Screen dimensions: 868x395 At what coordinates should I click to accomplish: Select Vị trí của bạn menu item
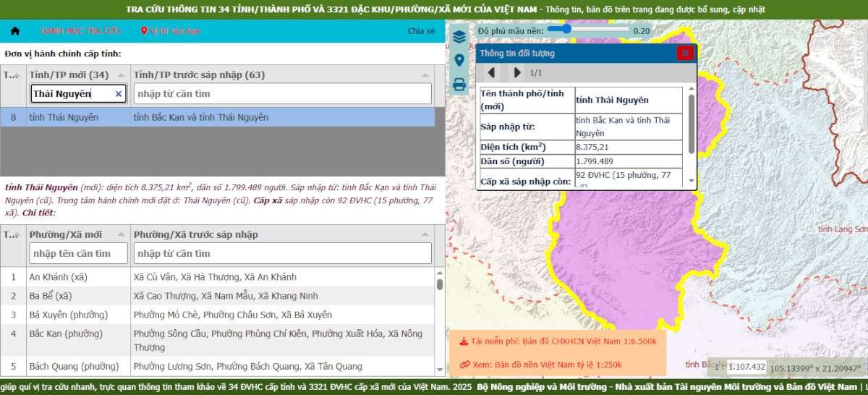[171, 31]
